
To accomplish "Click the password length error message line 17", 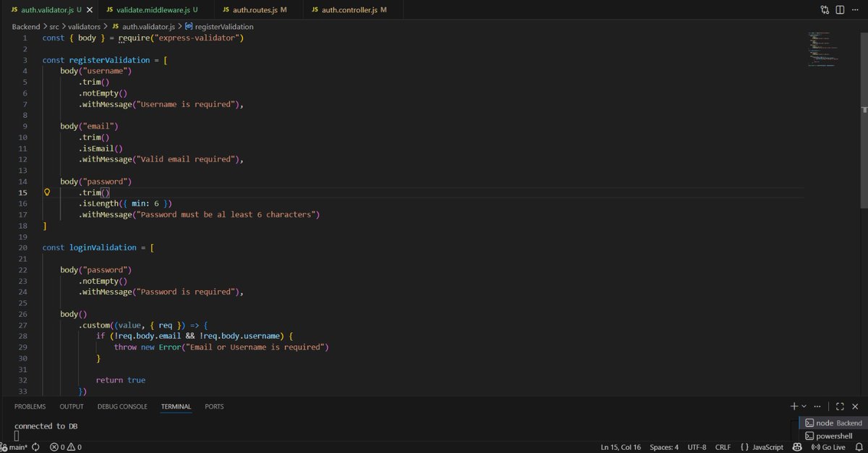I will [225, 214].
